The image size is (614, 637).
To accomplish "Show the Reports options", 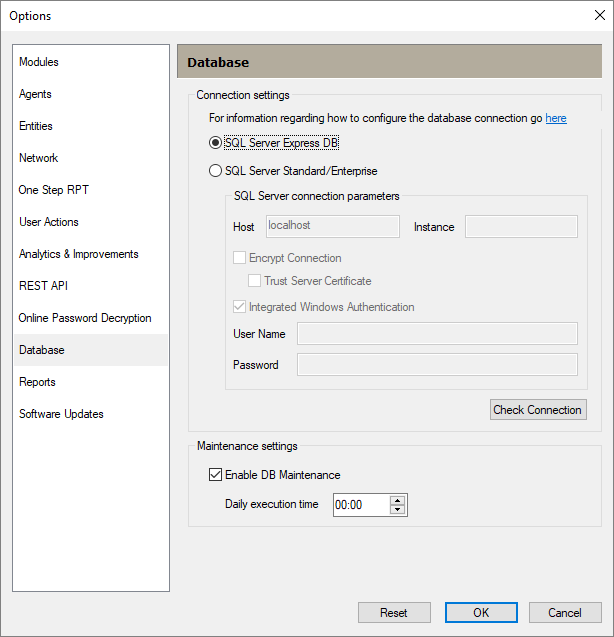I will 38,382.
